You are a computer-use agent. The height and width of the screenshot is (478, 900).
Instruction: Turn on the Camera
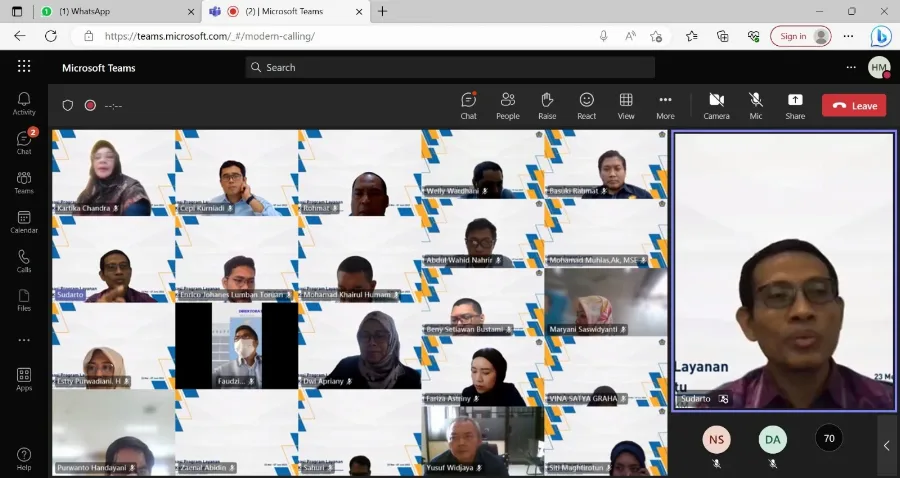click(x=716, y=106)
